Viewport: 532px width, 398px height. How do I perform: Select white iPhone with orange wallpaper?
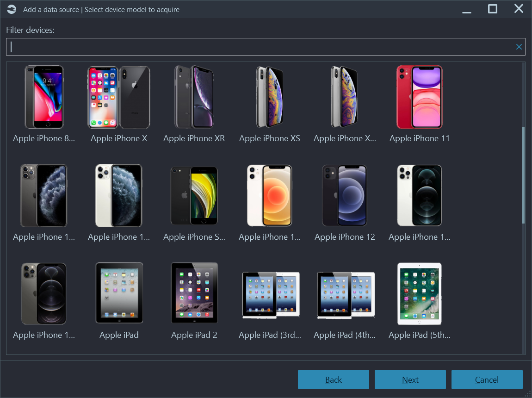pyautogui.click(x=269, y=203)
